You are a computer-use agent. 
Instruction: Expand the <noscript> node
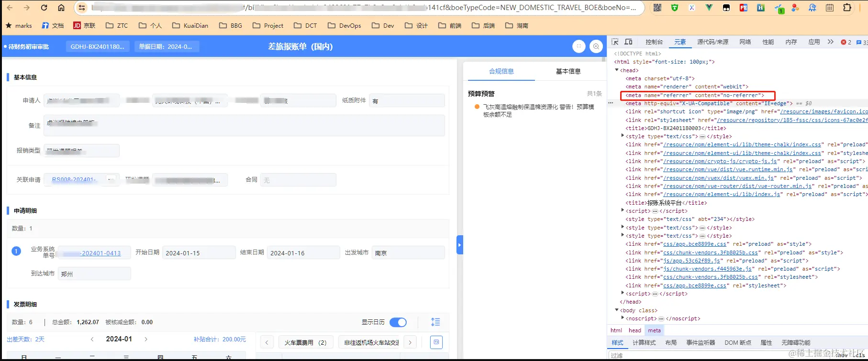click(623, 318)
